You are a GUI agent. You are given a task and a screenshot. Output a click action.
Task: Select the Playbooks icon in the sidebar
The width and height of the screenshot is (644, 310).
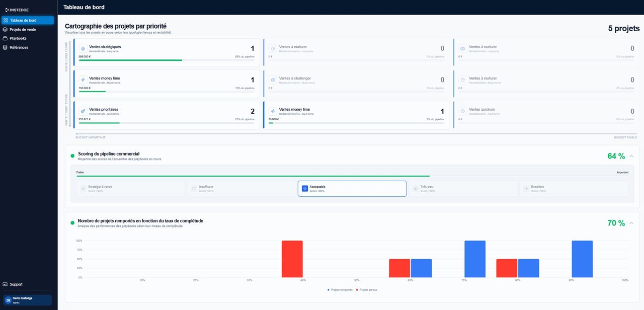point(5,38)
